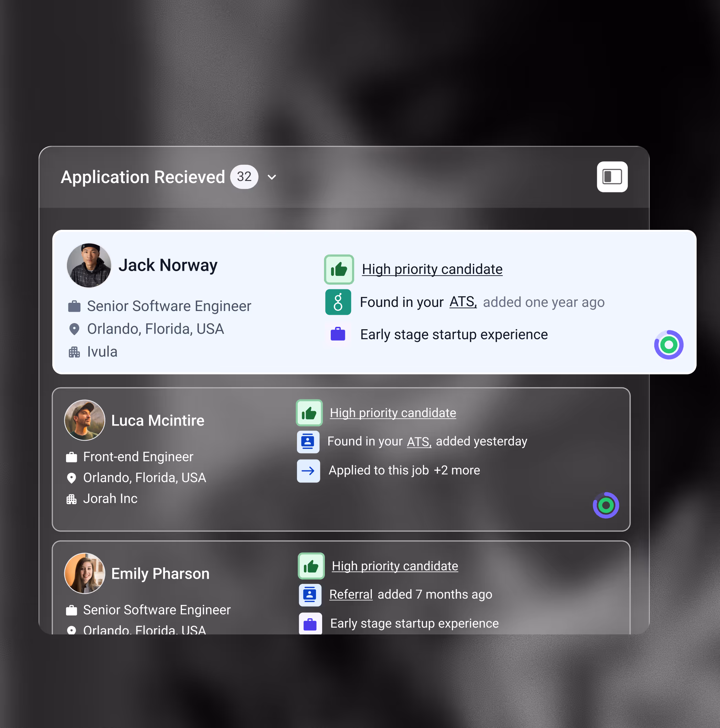Click the briefcase icon next to Senior Software Engineer for Jack

point(74,306)
